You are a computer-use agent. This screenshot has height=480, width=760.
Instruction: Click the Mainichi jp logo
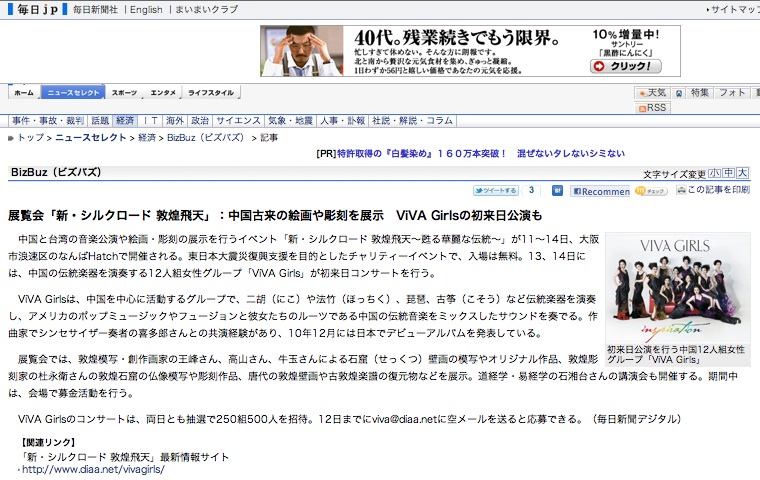(33, 10)
